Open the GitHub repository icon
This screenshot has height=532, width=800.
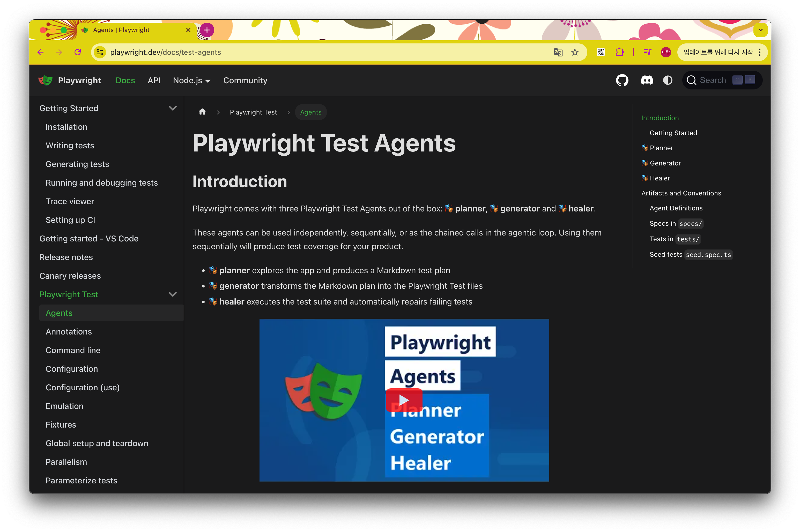(622, 80)
